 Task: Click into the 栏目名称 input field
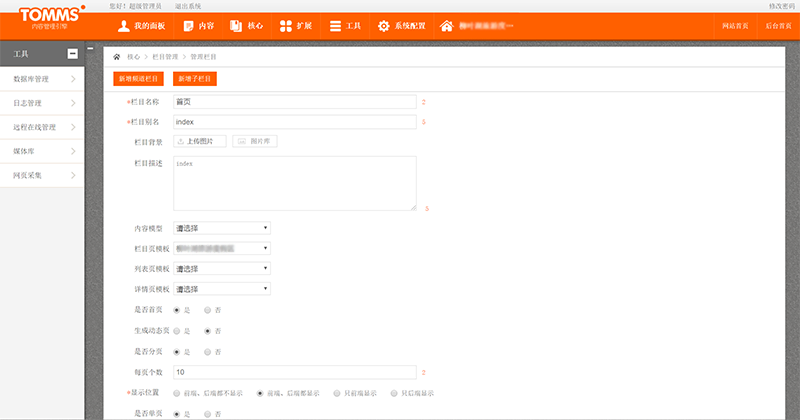click(294, 101)
